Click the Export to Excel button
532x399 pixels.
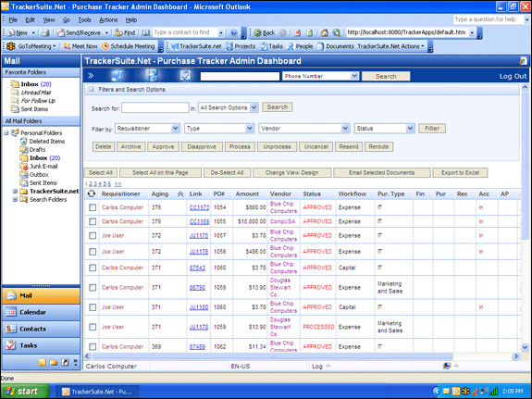460,172
